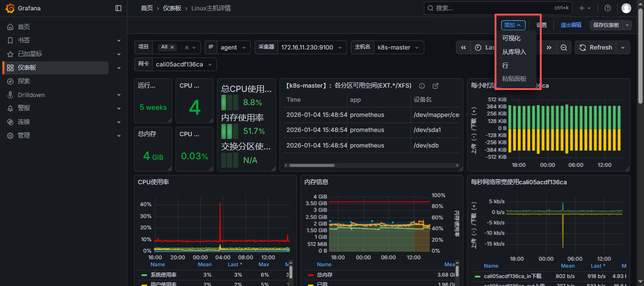
Task: Clear the 项目 filter selection
Action: (187, 48)
